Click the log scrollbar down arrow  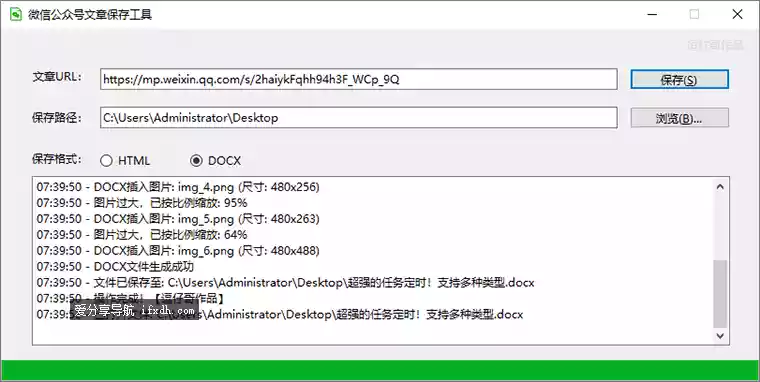(x=720, y=335)
